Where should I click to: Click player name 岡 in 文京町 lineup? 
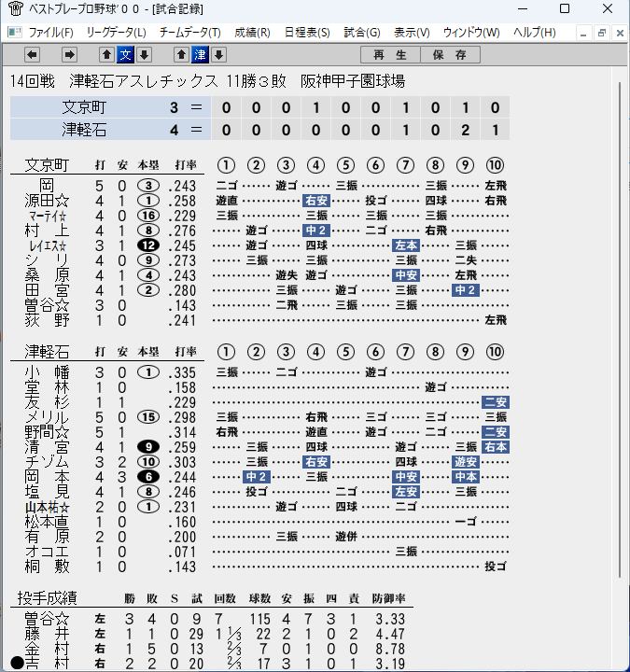click(47, 186)
